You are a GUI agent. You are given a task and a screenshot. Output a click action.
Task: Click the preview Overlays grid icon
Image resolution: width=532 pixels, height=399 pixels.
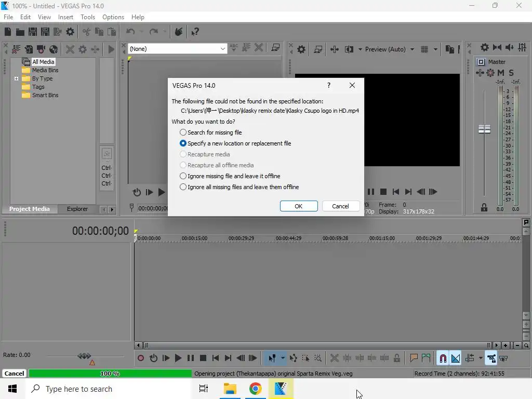click(x=424, y=49)
